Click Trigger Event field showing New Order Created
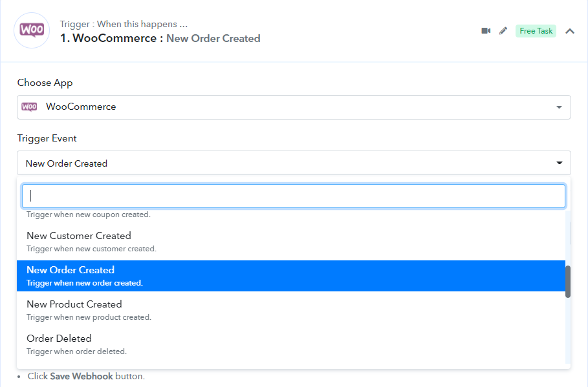Screen dimensions: 588x387 [294, 163]
